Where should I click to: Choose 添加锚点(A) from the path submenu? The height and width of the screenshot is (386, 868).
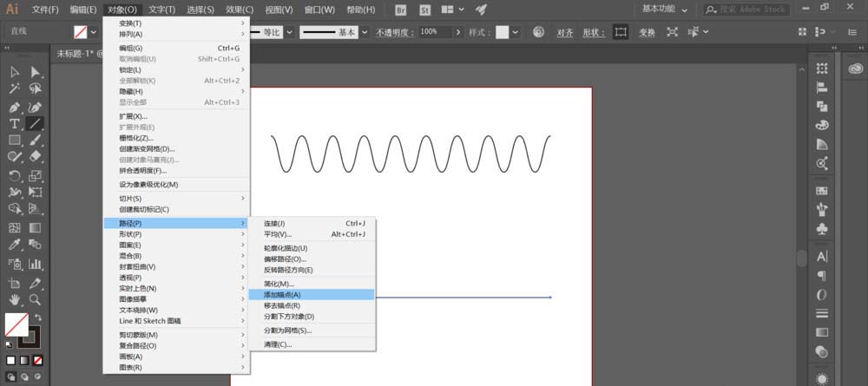[311, 295]
